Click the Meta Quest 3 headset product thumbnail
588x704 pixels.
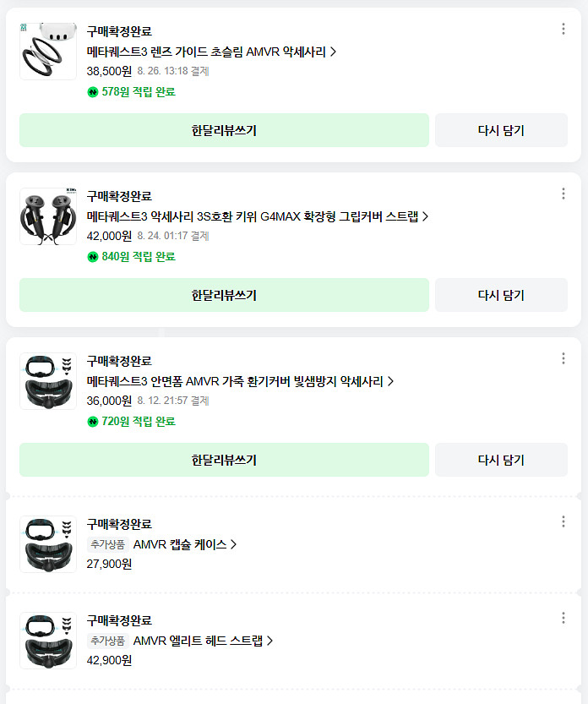[x=48, y=51]
